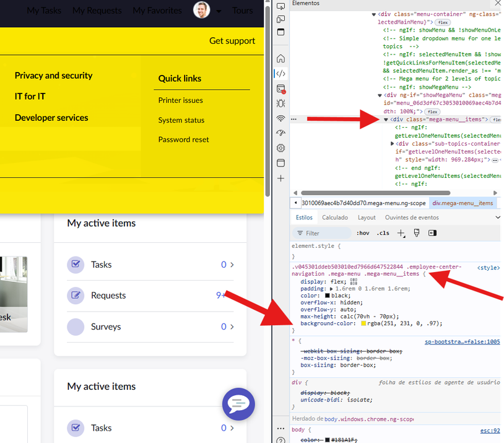504x443 pixels.
Task: Toggle the .cls element classes button
Action: click(x=383, y=233)
